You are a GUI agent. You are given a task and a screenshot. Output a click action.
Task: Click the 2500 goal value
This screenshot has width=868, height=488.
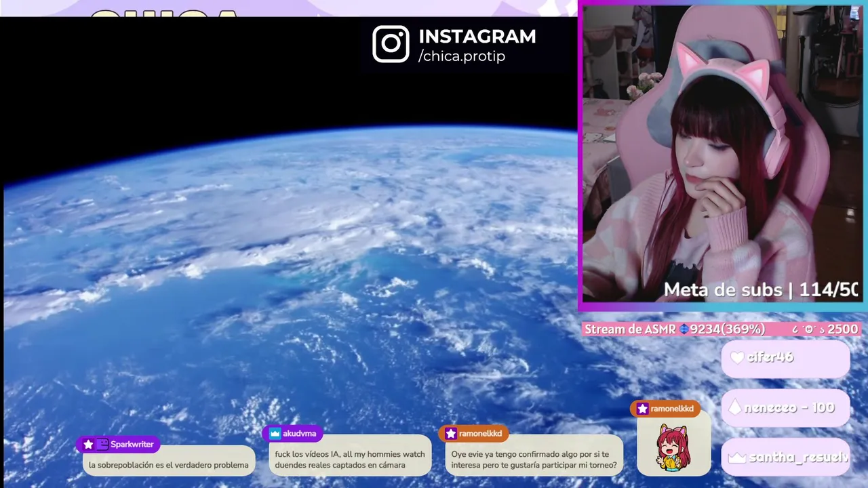843,329
